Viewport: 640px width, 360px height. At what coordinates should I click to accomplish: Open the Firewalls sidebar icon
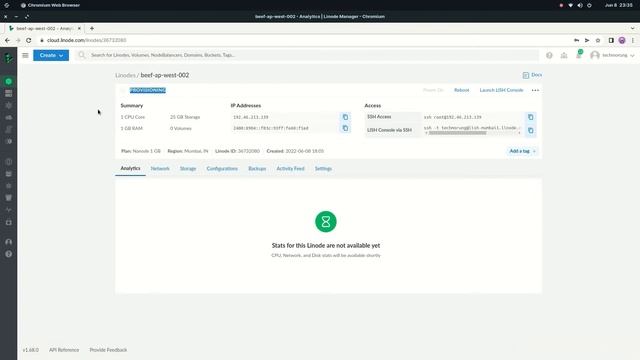(9, 118)
